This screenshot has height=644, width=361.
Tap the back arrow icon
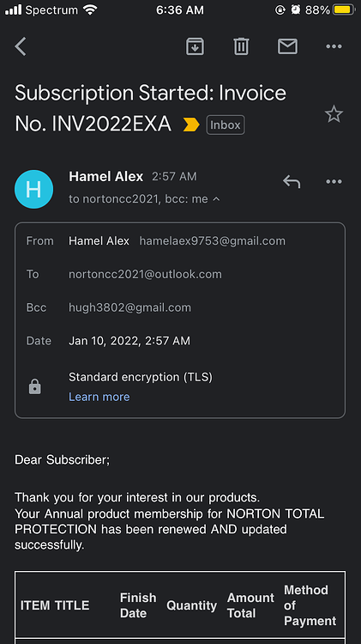click(21, 46)
